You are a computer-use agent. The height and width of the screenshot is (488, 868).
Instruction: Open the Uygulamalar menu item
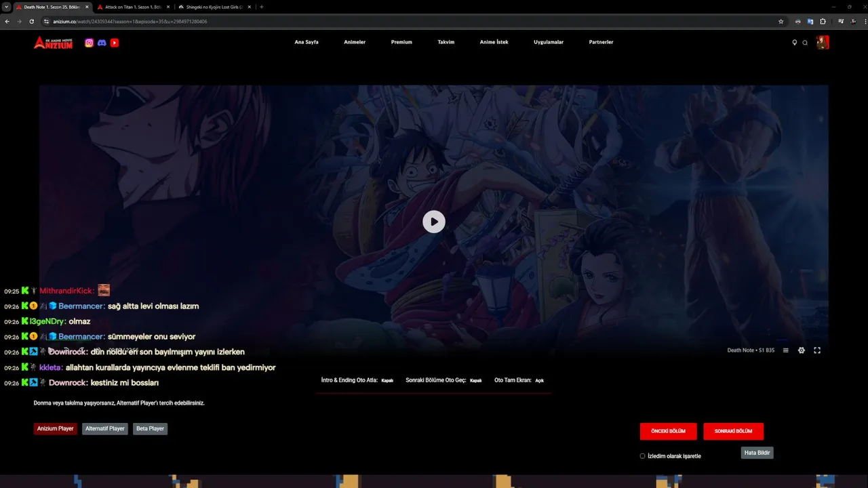(549, 42)
